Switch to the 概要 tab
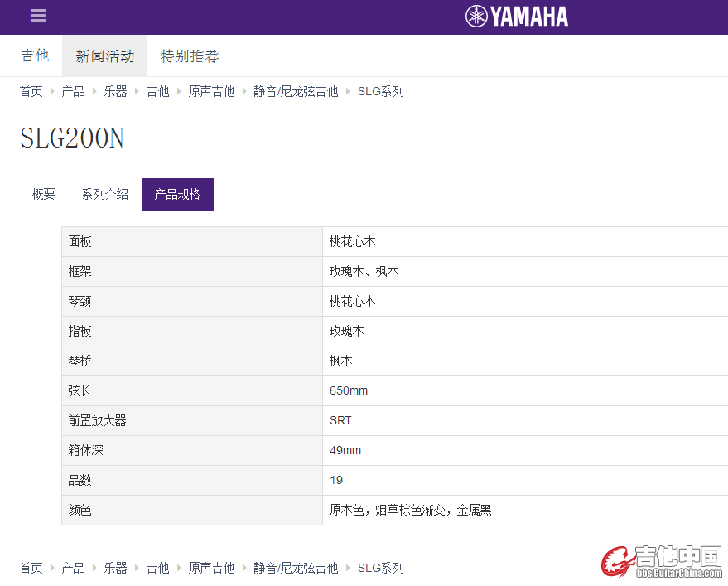 click(44, 194)
